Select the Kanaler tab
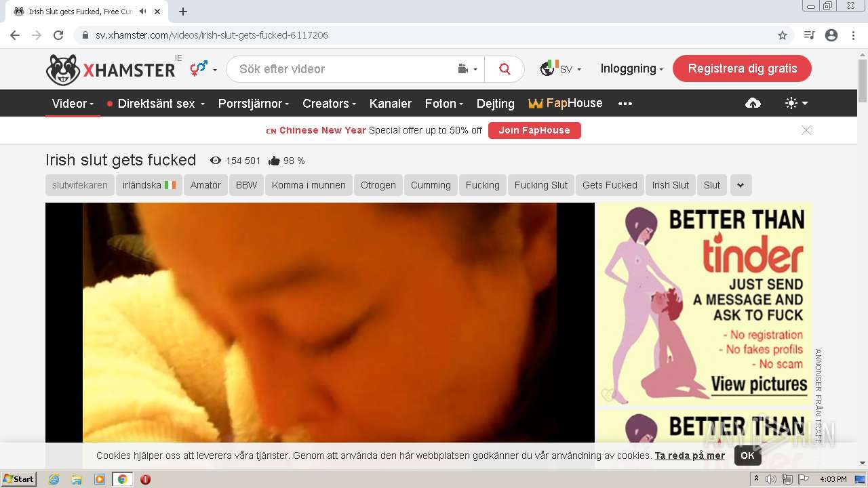The width and height of the screenshot is (868, 488). pos(391,104)
